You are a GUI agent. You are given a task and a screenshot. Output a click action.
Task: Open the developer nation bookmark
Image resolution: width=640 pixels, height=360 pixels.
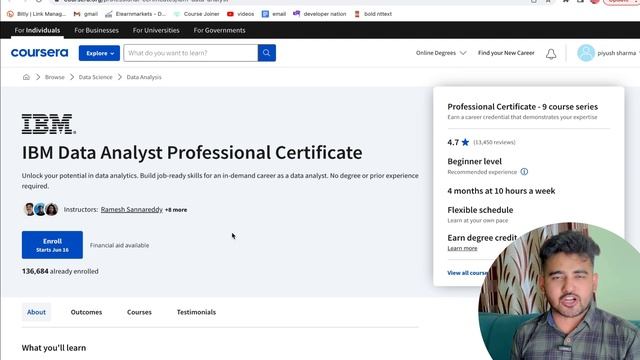pos(320,14)
